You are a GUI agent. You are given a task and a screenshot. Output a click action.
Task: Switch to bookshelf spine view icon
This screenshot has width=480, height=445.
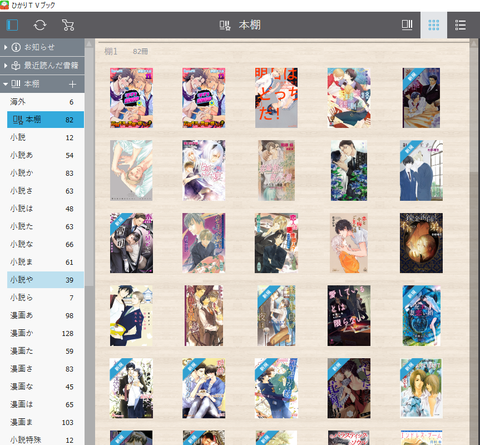(x=407, y=25)
